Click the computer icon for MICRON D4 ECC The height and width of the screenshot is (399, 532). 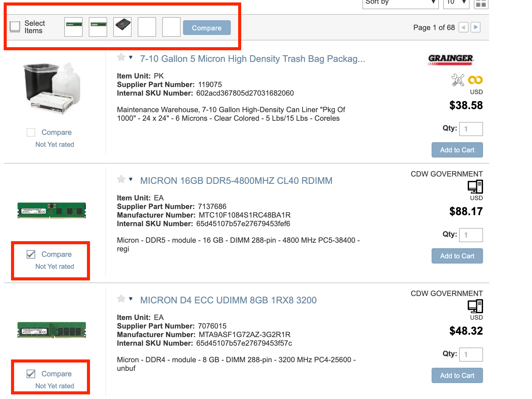pos(475,306)
